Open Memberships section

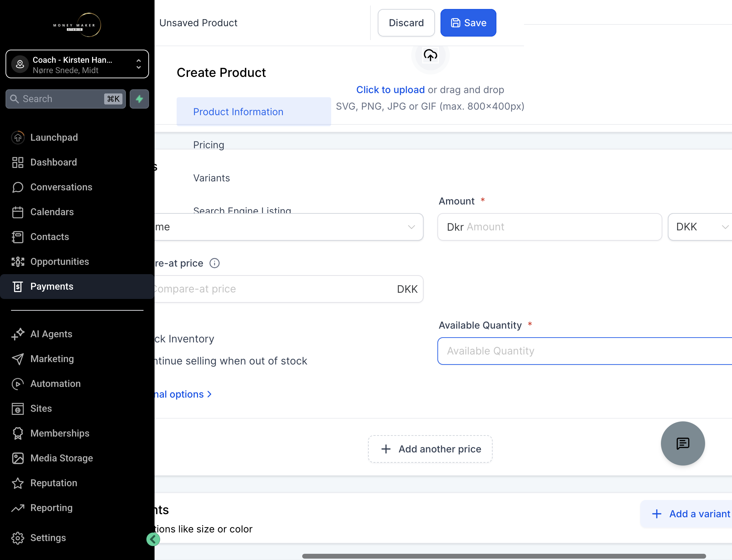tap(77, 433)
